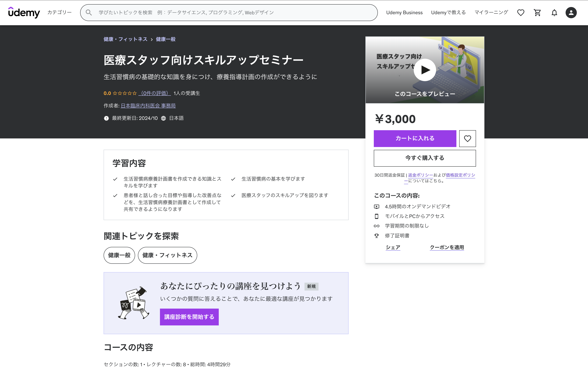588x368 pixels.
Task: Click the ¥3,000 price
Action: 395,119
